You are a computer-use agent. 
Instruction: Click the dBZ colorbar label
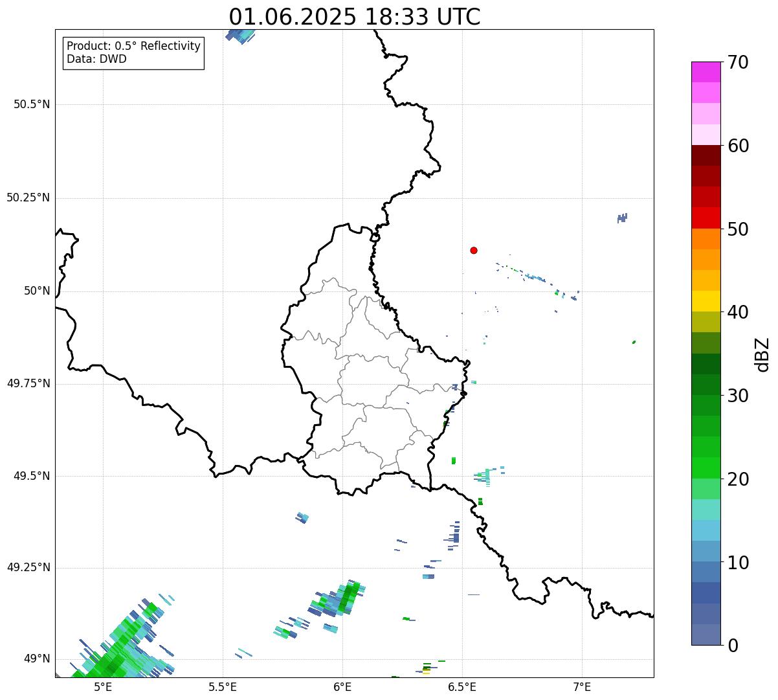pyautogui.click(x=763, y=354)
